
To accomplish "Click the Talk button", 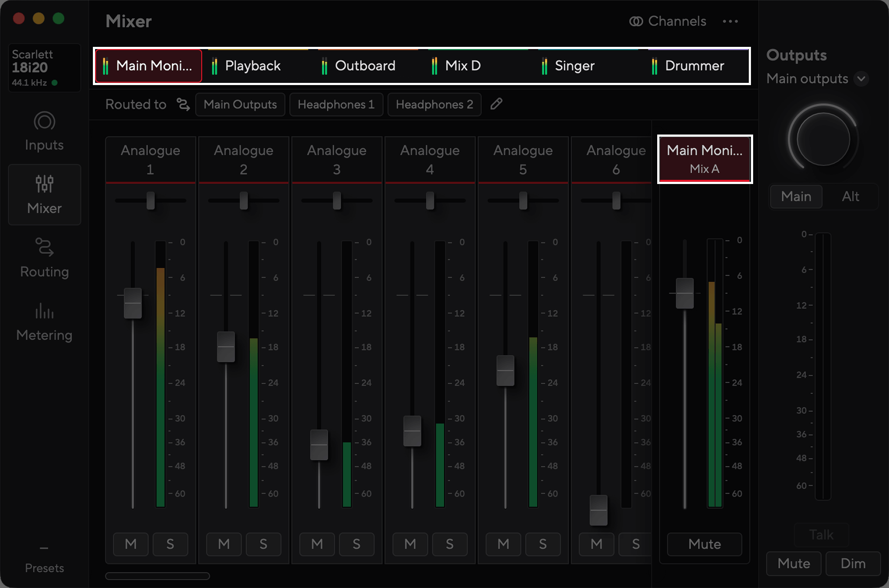I will [821, 535].
